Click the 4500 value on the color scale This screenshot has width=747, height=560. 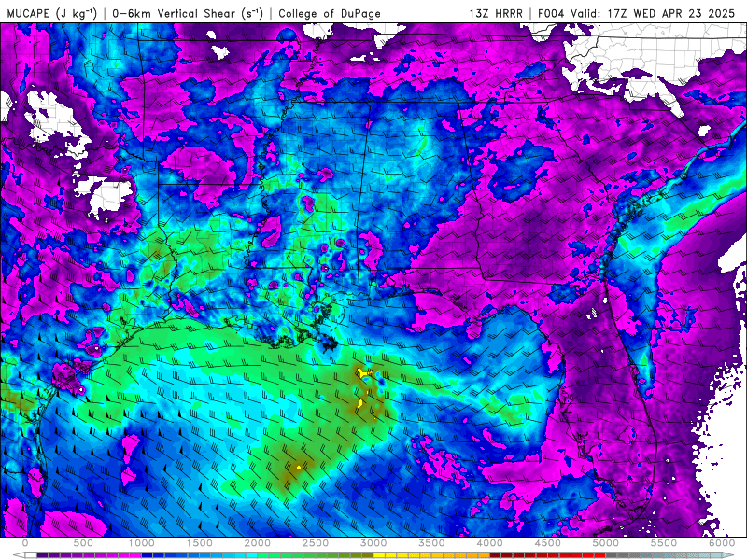(x=548, y=543)
